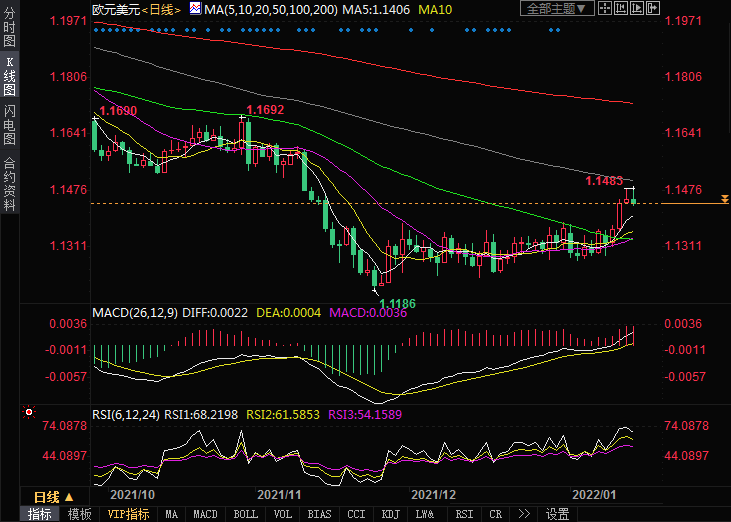Click the 1.1186 low price candle label

[395, 301]
